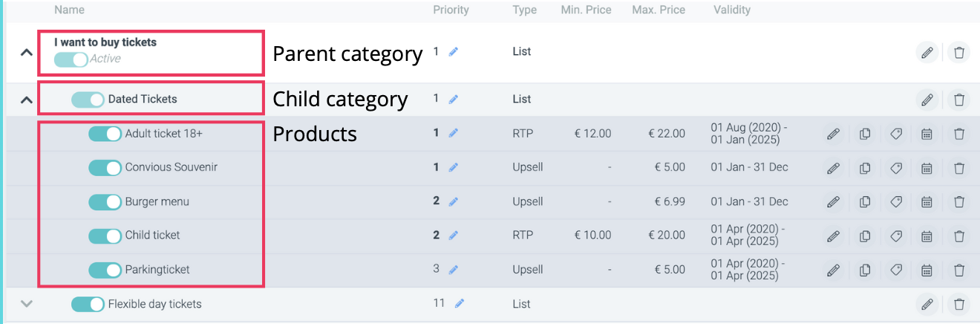This screenshot has width=980, height=324.
Task: Collapse the Dated Tickets child category
Action: point(26,99)
